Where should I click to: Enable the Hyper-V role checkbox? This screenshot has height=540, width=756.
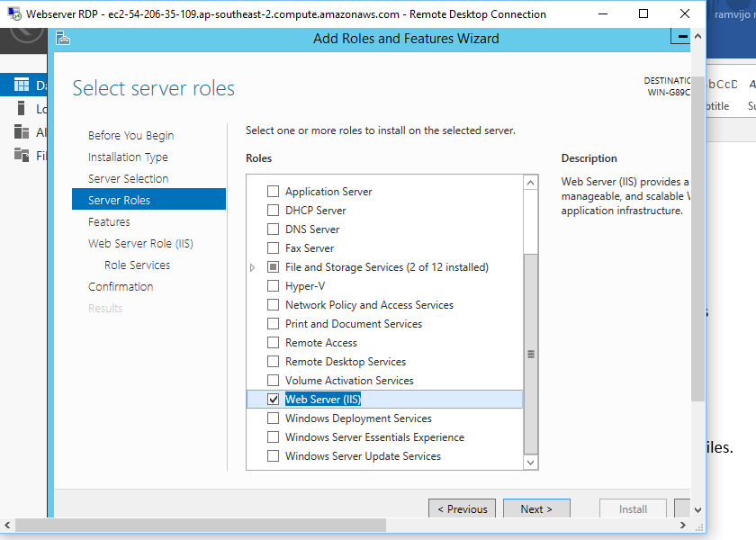point(273,286)
